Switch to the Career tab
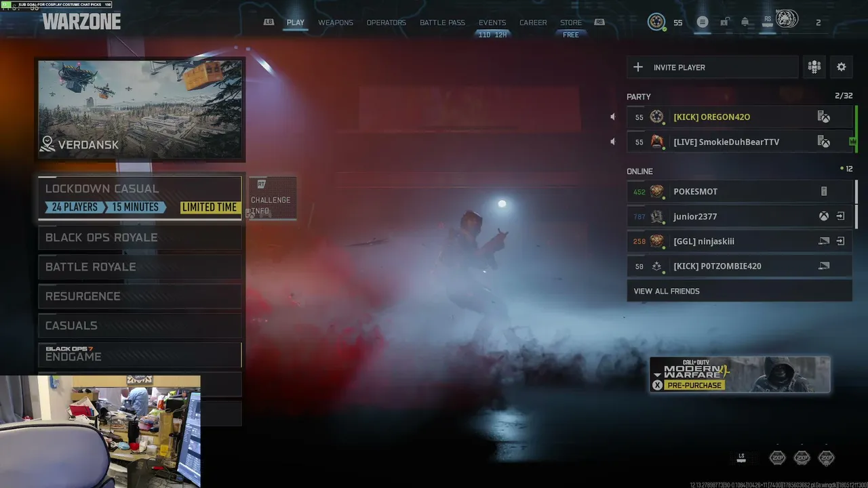The width and height of the screenshot is (868, 488). click(x=533, y=22)
